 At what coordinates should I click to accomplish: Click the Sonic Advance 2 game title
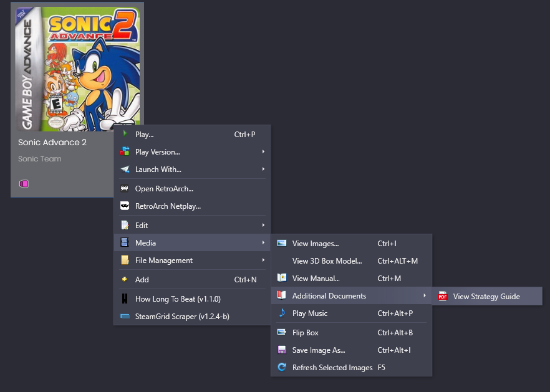click(52, 142)
